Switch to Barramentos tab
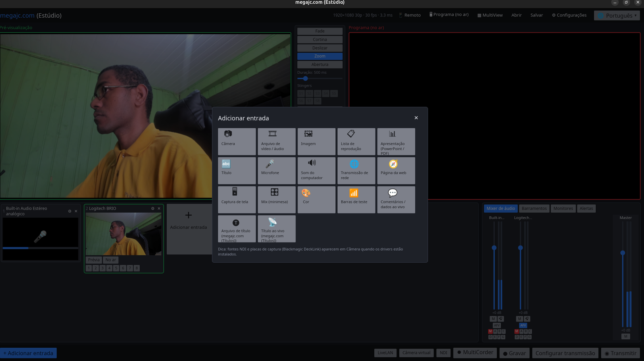Screen dimensions: 644x361 (x=534, y=208)
